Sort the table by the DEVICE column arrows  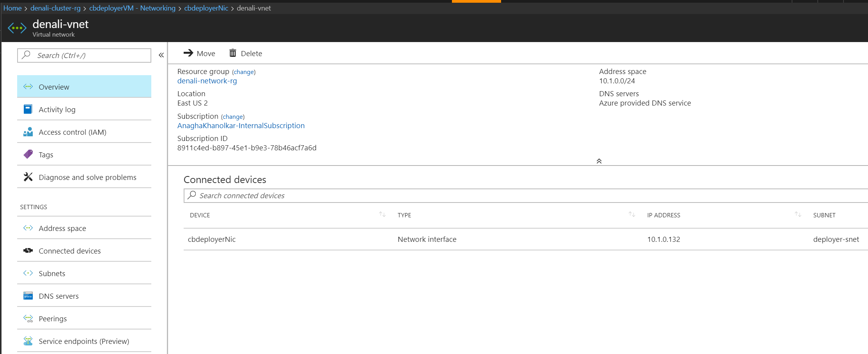pyautogui.click(x=382, y=215)
